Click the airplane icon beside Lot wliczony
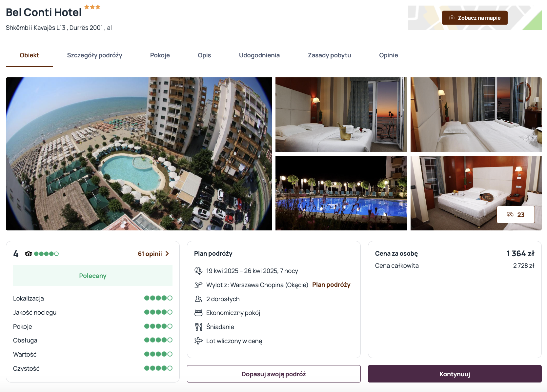The image size is (547, 392). point(198,341)
